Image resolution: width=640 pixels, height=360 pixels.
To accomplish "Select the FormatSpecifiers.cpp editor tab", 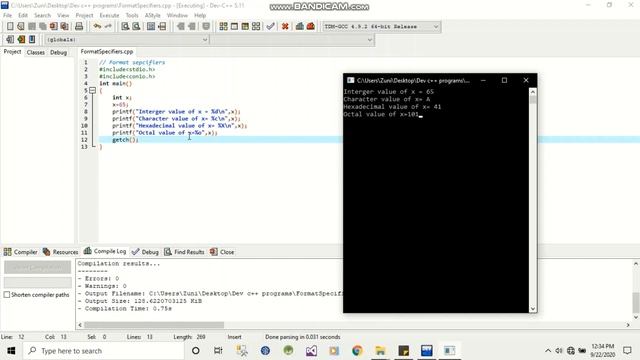I will tap(107, 51).
